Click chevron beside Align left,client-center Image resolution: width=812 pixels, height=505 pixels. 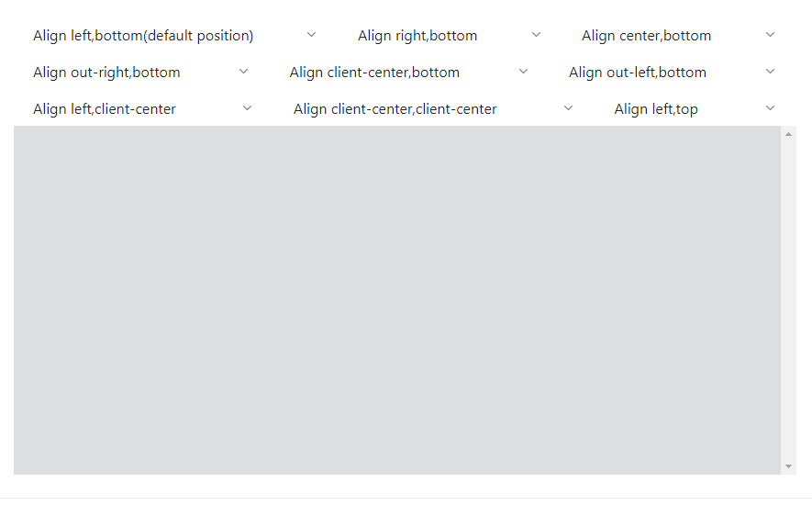247,108
